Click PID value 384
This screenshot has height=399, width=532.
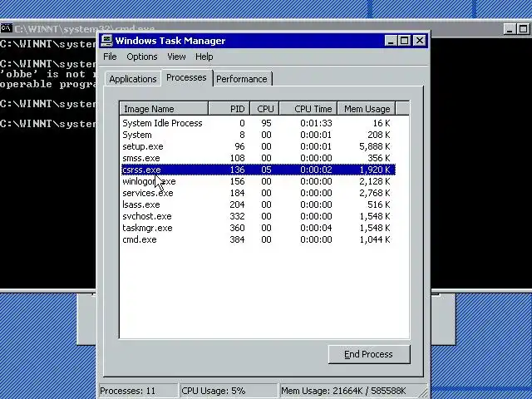coord(237,239)
